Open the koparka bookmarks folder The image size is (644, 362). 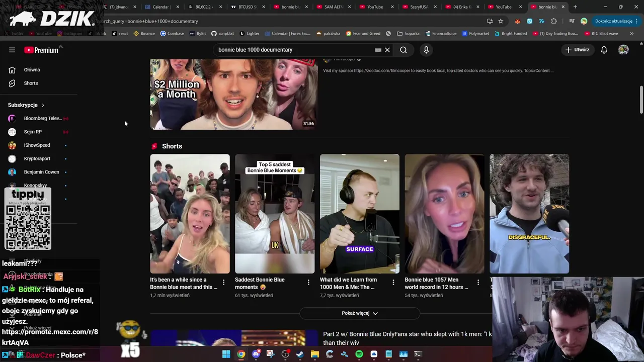[408, 34]
